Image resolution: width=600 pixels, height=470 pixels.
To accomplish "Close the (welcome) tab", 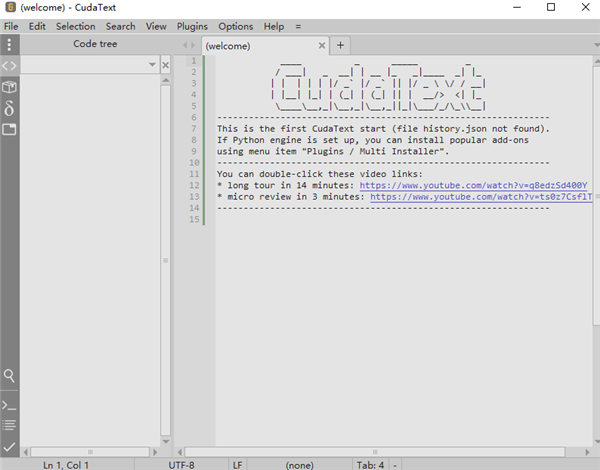I will tap(322, 46).
